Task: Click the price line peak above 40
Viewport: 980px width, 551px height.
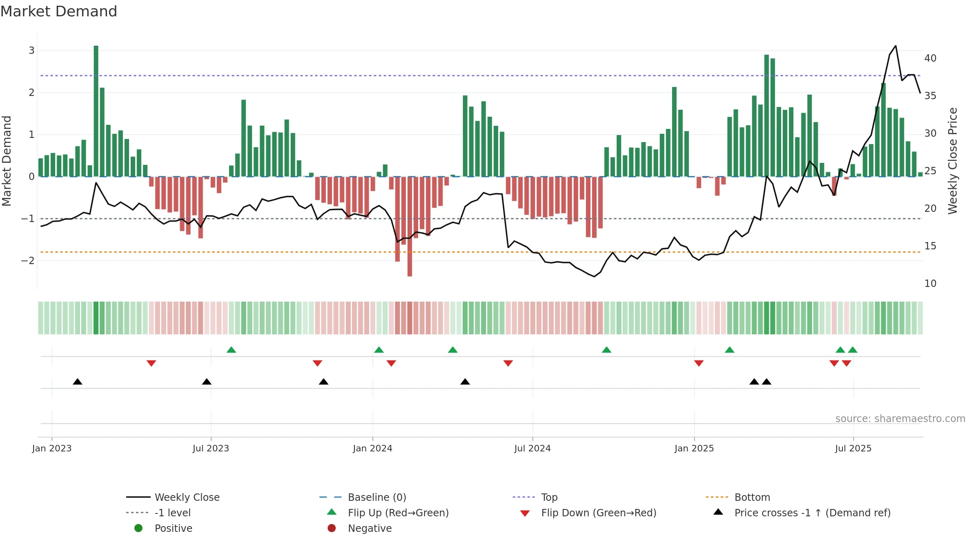Action: [x=895, y=46]
